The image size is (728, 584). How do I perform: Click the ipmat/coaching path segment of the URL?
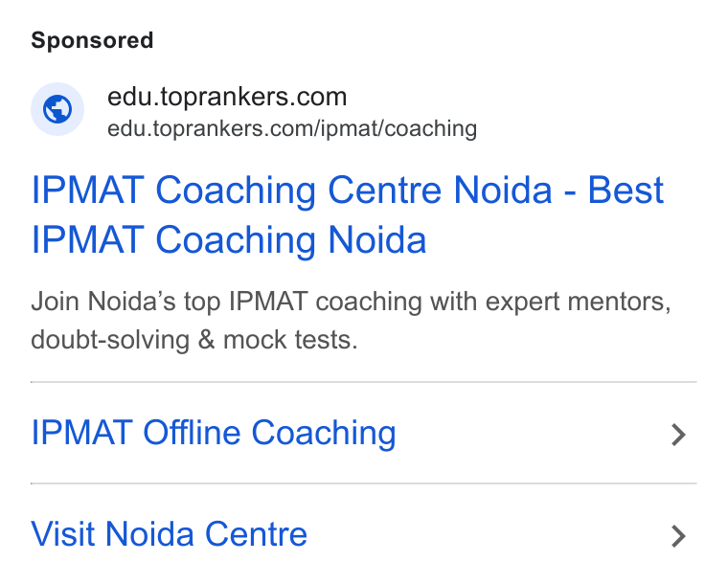(x=398, y=129)
